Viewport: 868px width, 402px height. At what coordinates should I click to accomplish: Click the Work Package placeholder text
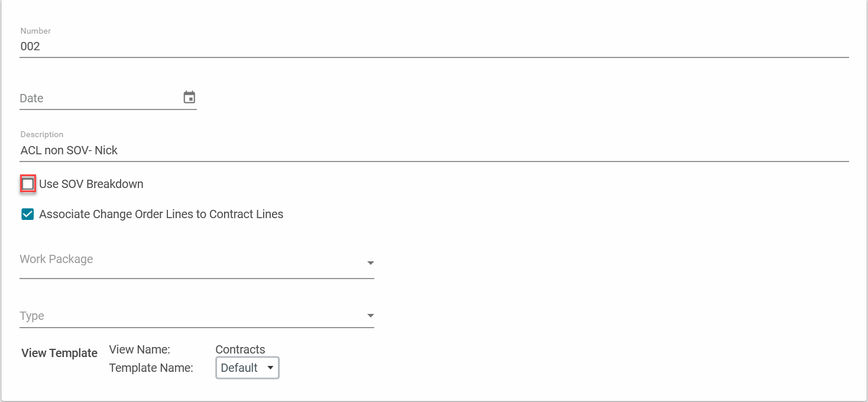[x=56, y=259]
